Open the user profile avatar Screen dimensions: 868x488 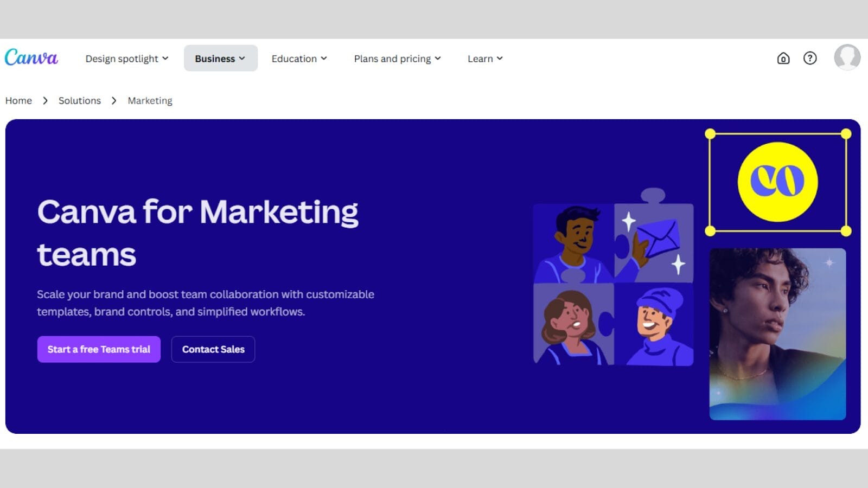coord(847,57)
